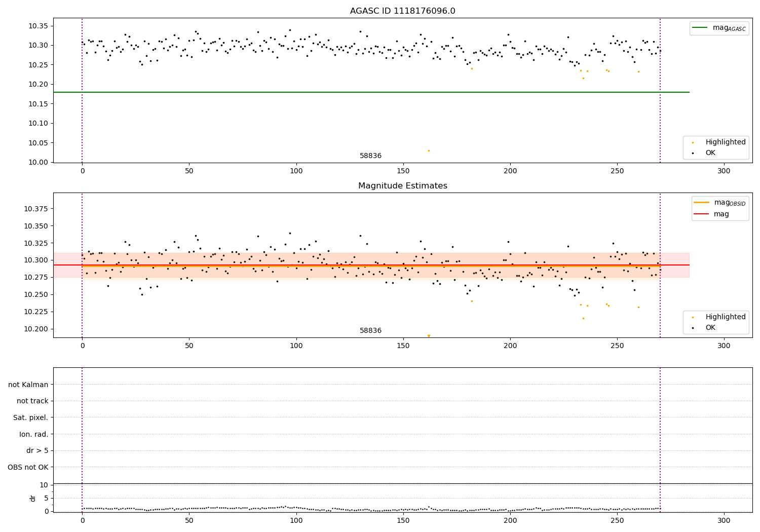Image resolution: width=760 pixels, height=532 pixels.
Task: Click the red-line 'mag' legend label
Action: (x=721, y=214)
